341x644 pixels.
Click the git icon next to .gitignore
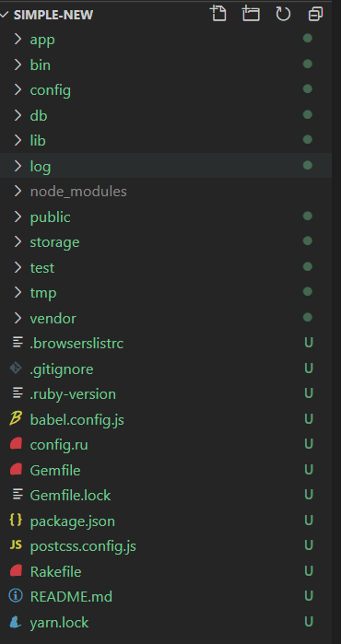16,369
